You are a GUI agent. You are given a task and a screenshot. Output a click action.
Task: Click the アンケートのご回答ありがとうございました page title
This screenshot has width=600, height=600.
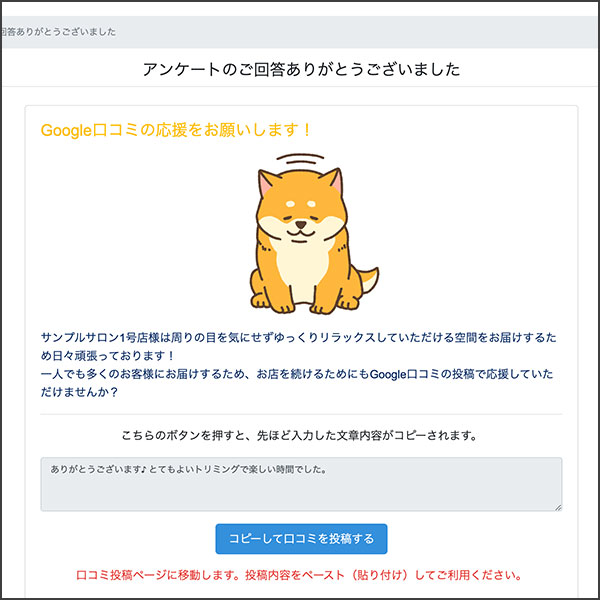coord(301,70)
